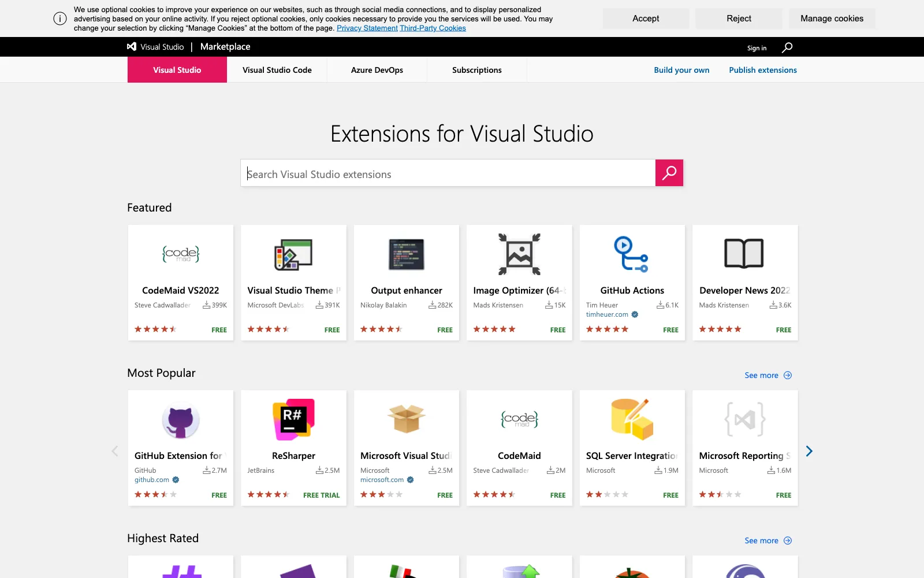Click the JetBrains publisher name
Image resolution: width=924 pixels, height=578 pixels.
point(260,470)
